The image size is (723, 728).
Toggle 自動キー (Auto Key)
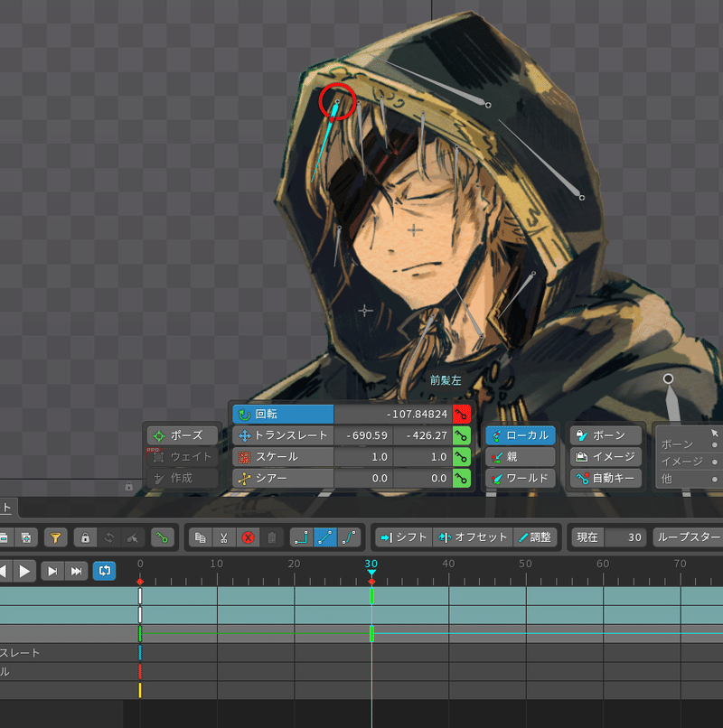click(606, 478)
